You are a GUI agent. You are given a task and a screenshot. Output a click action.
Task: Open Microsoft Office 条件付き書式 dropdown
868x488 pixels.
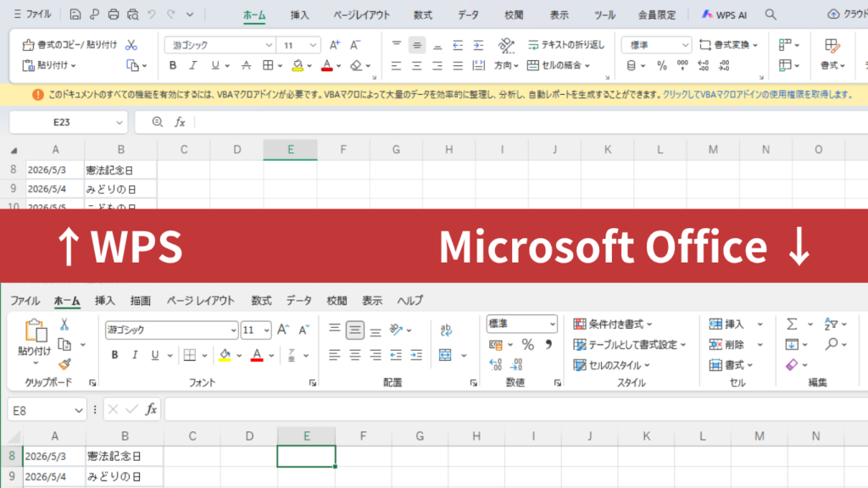pyautogui.click(x=613, y=324)
